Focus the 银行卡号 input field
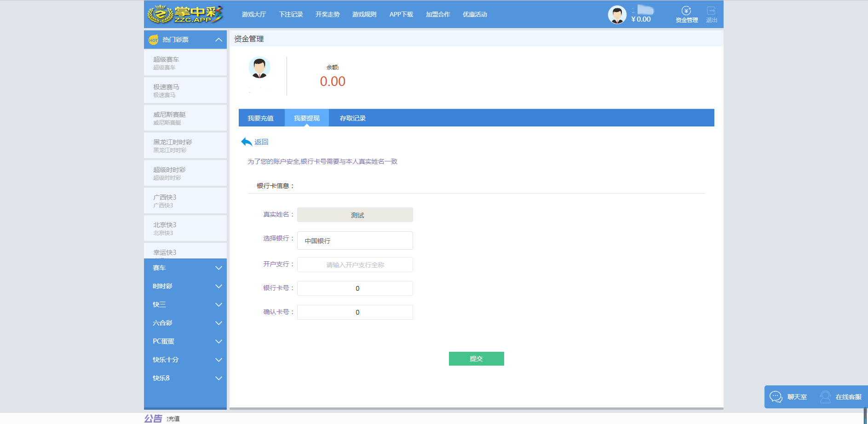This screenshot has height=424, width=868. click(355, 288)
